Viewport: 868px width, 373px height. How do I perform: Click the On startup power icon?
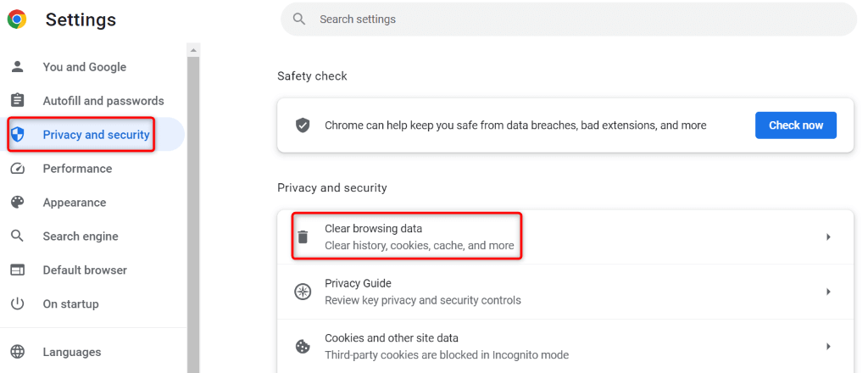coord(17,304)
